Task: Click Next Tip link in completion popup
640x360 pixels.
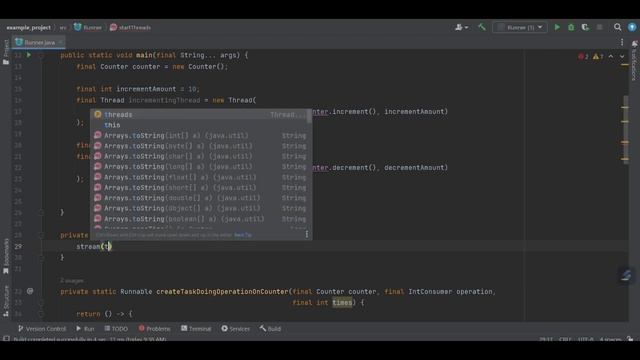Action: coord(243,235)
